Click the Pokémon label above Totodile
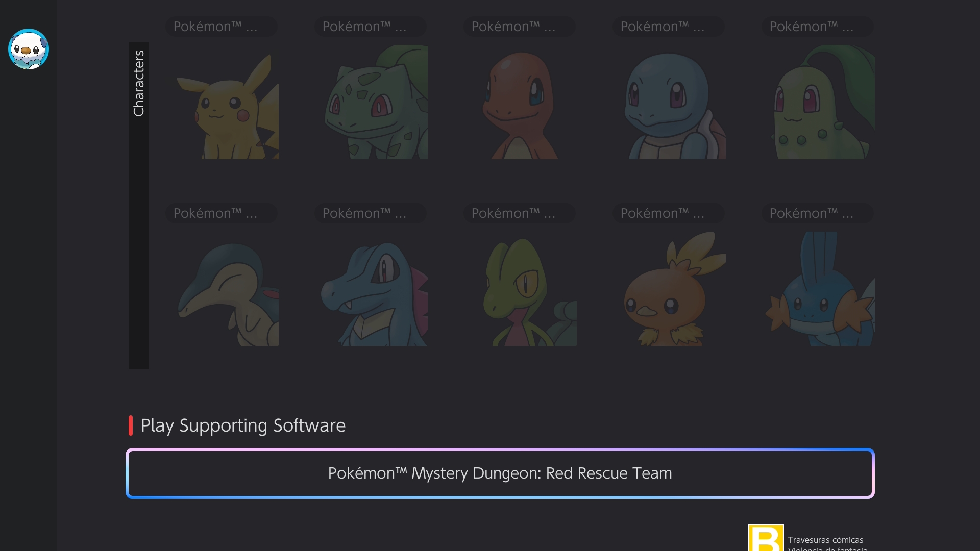This screenshot has height=551, width=980. click(370, 213)
